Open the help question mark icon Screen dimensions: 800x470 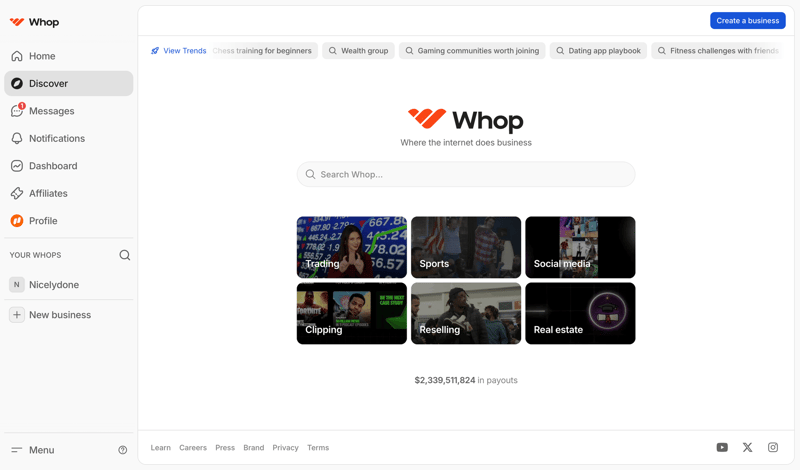coord(122,450)
